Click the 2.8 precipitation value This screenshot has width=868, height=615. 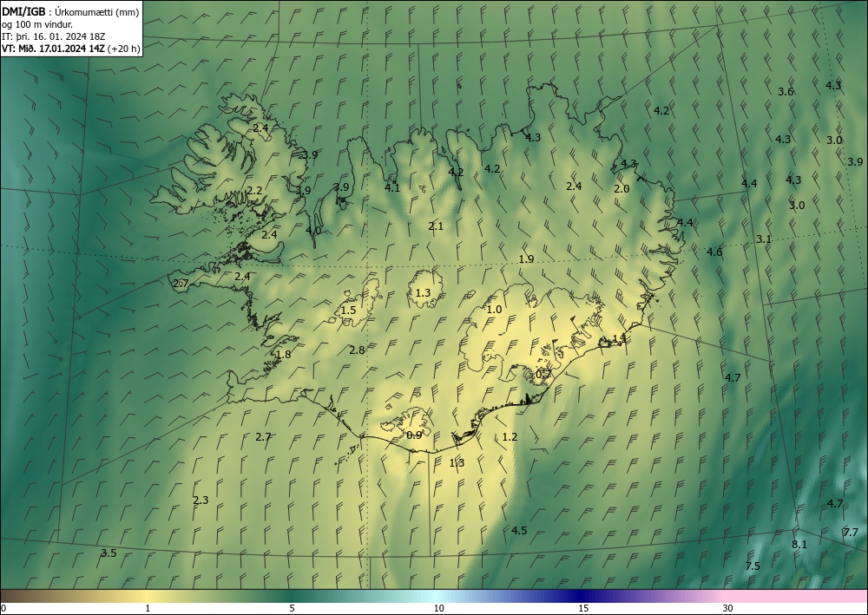coord(357,350)
